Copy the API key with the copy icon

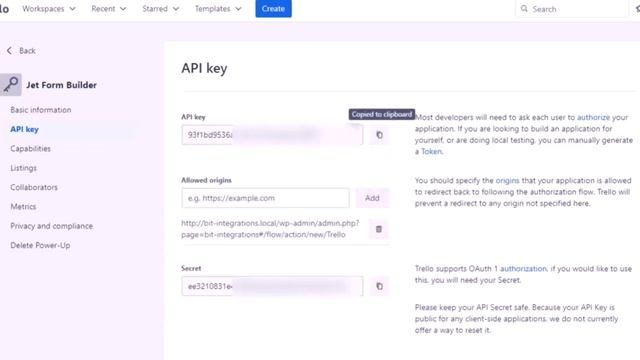point(379,135)
